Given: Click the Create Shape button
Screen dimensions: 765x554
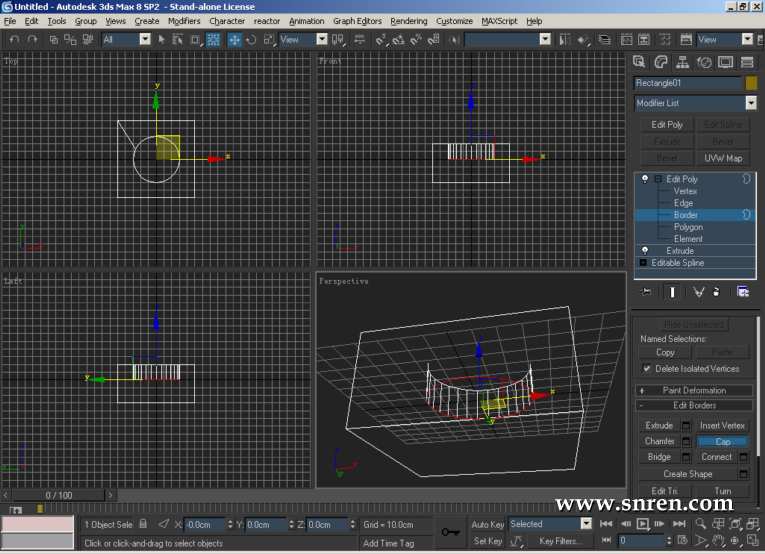Looking at the screenshot, I should [688, 474].
